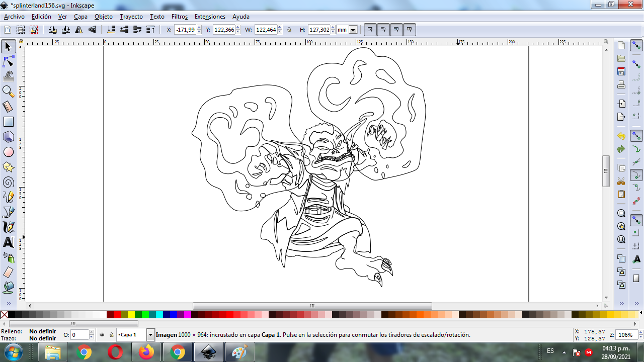Select the Text tool
Viewport: 644px width, 362px height.
8,242
